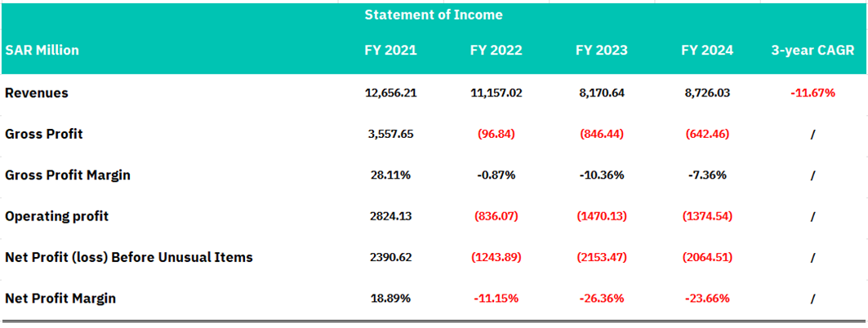Click the 3-year CAGR column header

tap(812, 51)
